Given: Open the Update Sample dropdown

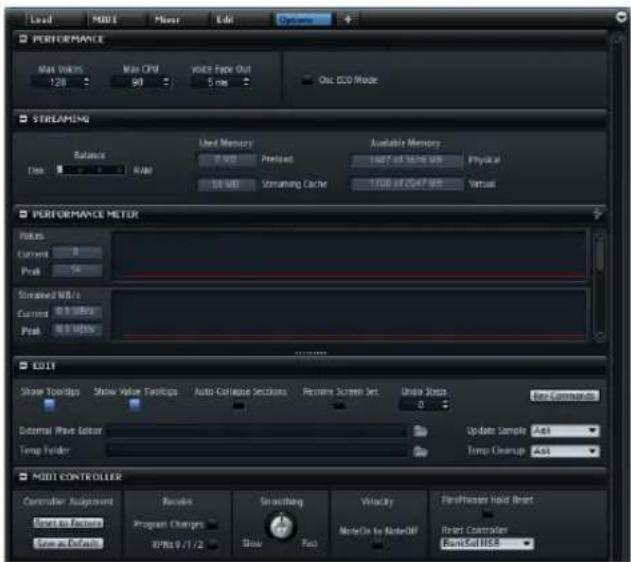Looking at the screenshot, I should point(565,431).
